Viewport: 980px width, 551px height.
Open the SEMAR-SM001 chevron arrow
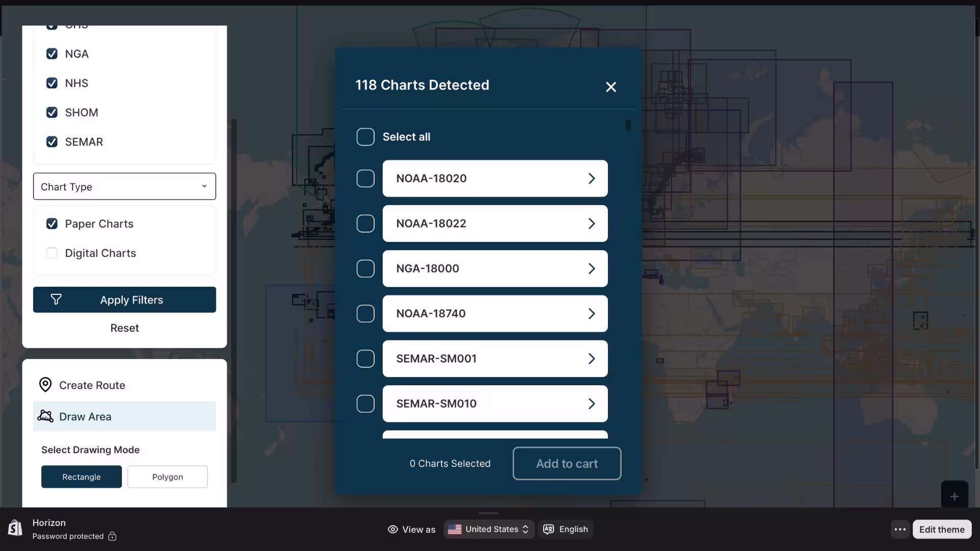tap(592, 359)
